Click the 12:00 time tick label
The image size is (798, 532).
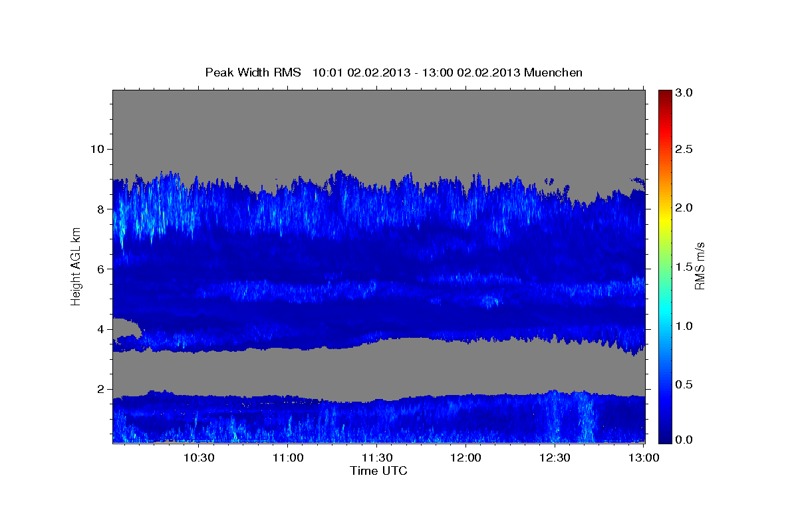466,458
